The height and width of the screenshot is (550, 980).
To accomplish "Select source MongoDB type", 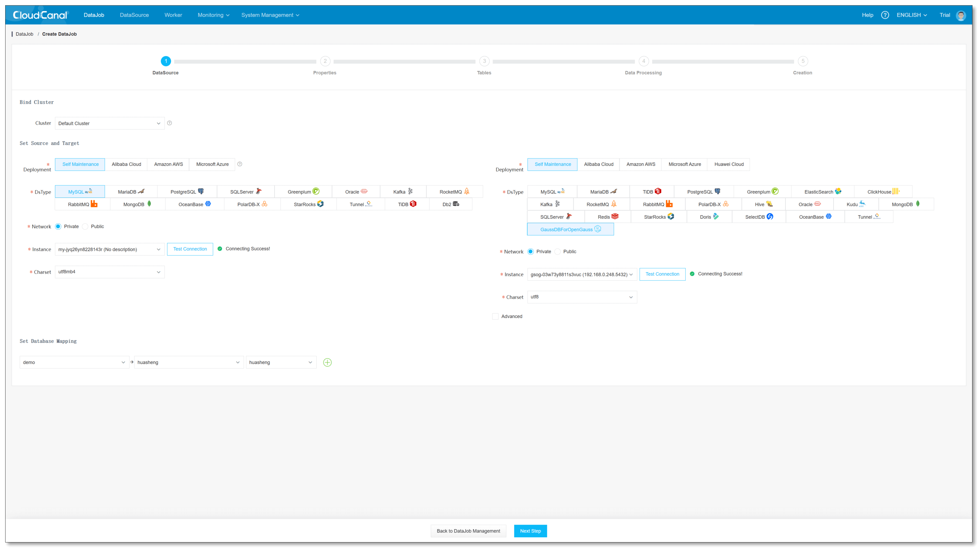I will coord(137,204).
